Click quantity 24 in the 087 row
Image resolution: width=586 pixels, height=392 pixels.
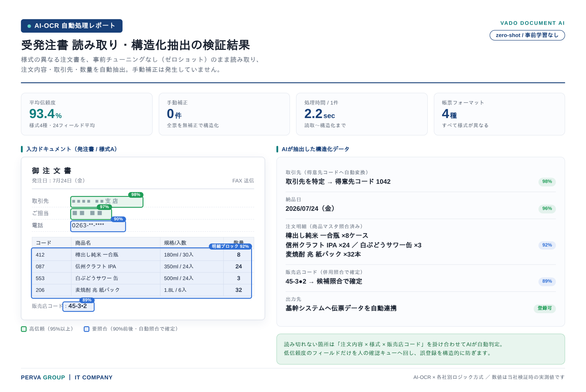coord(239,266)
